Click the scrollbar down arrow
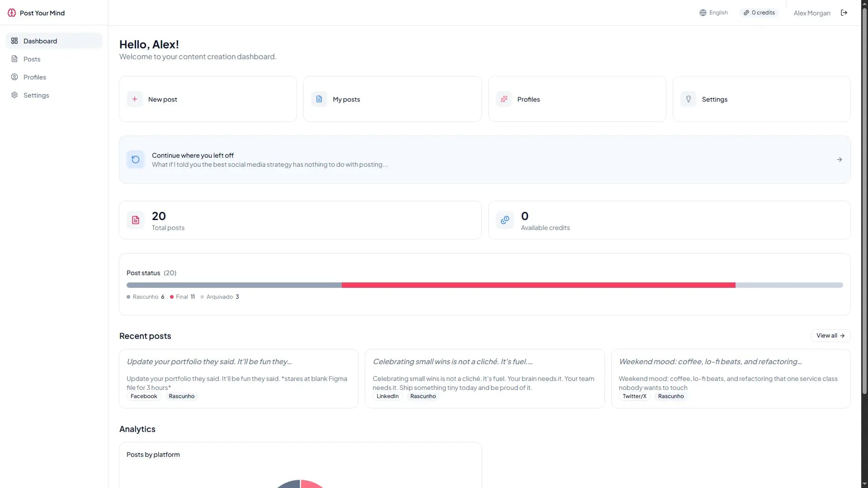This screenshot has height=488, width=868. pyautogui.click(x=864, y=484)
